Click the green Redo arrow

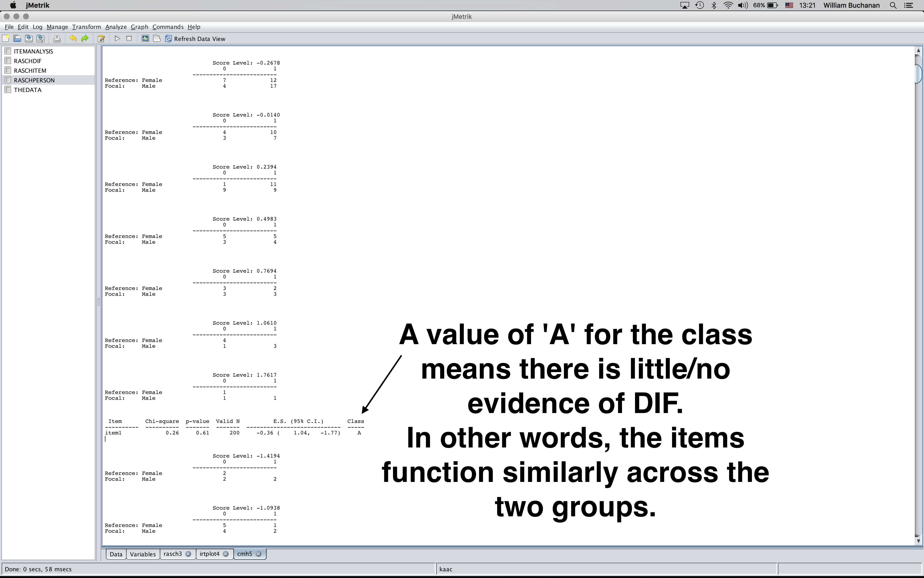pyautogui.click(x=85, y=39)
